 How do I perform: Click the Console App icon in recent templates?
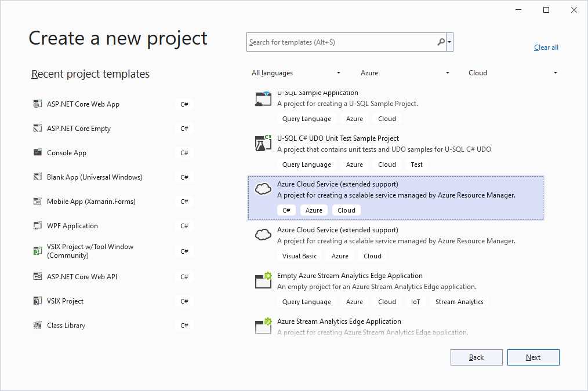[x=38, y=152]
